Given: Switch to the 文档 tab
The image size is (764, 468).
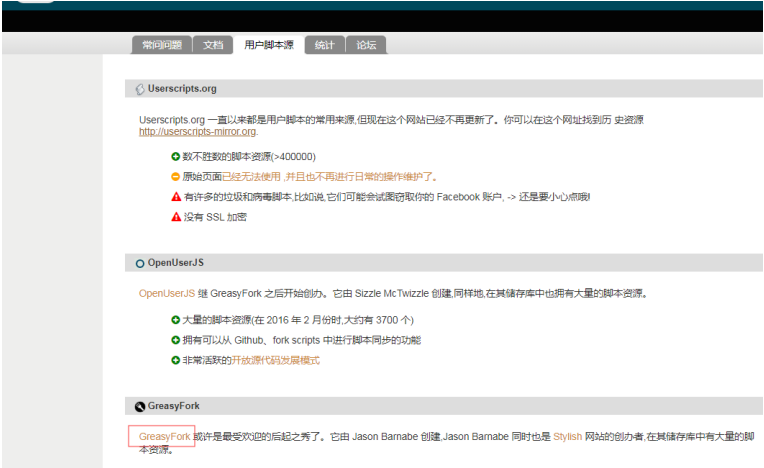Looking at the screenshot, I should (x=213, y=45).
